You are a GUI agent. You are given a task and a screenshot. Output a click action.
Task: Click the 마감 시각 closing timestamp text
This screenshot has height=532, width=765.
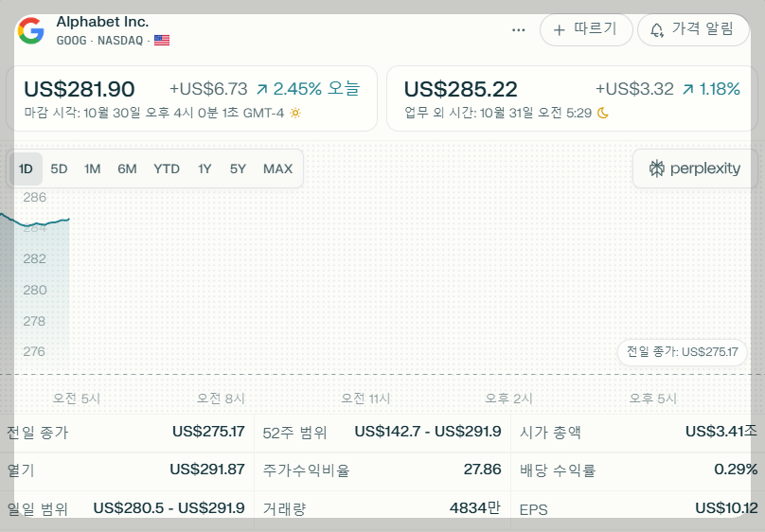pyautogui.click(x=153, y=114)
